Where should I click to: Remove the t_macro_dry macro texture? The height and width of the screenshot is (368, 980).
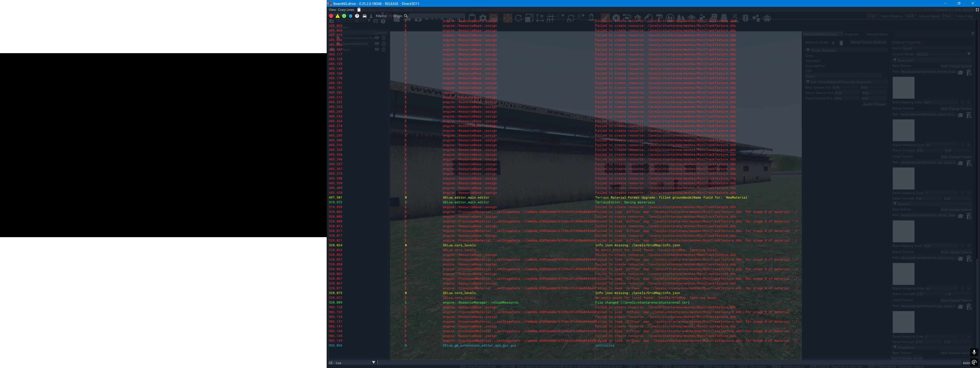click(969, 115)
